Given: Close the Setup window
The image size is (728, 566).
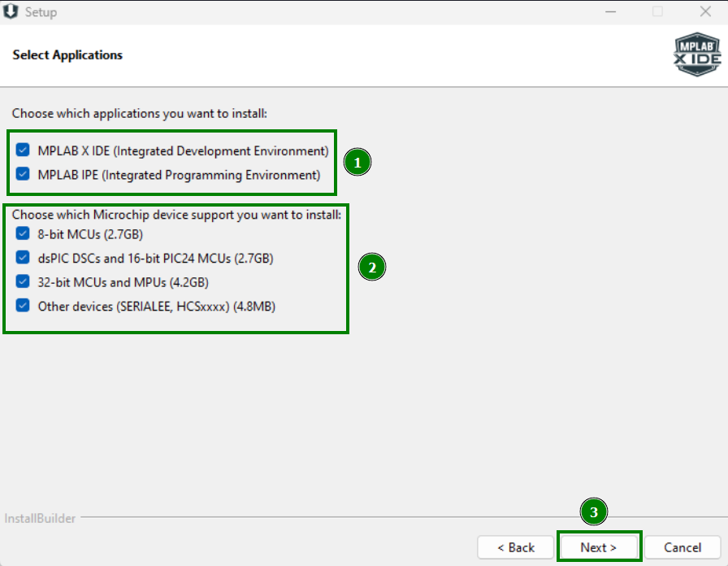Looking at the screenshot, I should [x=705, y=11].
